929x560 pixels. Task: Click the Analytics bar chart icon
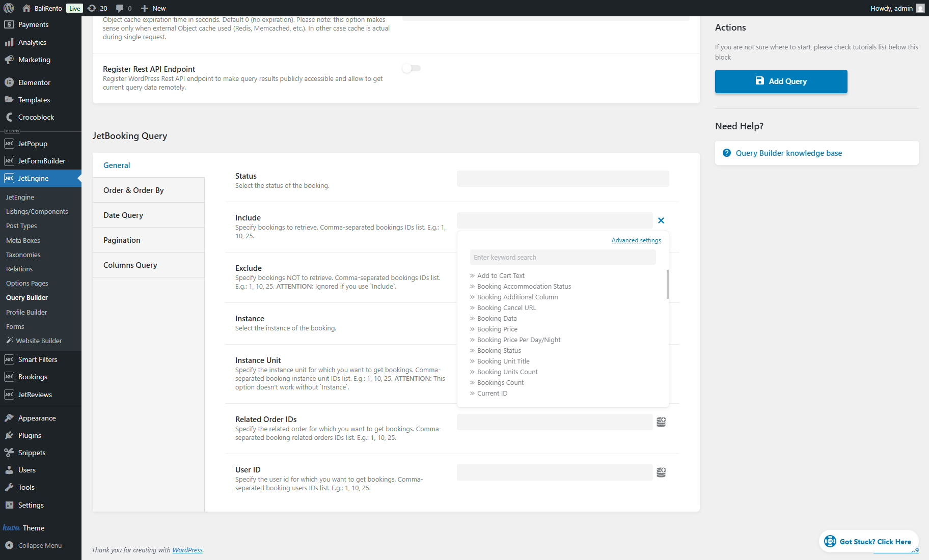(x=9, y=42)
